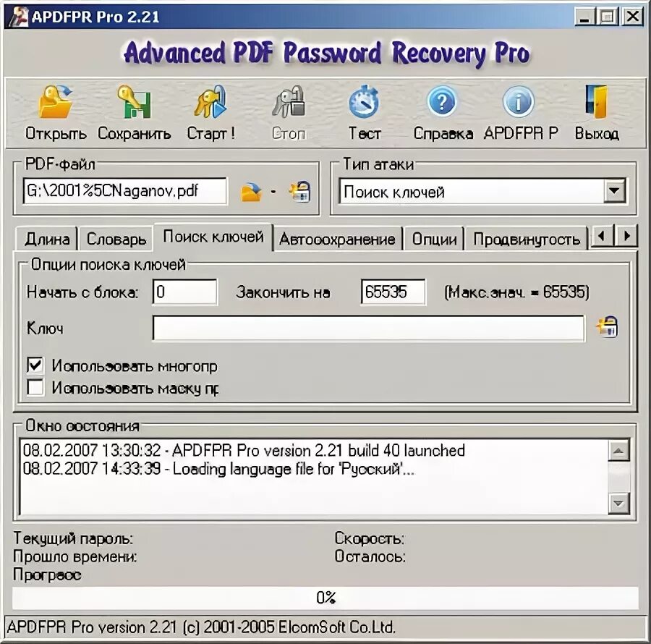Switch to the Словарь tab
This screenshot has height=644, width=651.
pyautogui.click(x=116, y=240)
